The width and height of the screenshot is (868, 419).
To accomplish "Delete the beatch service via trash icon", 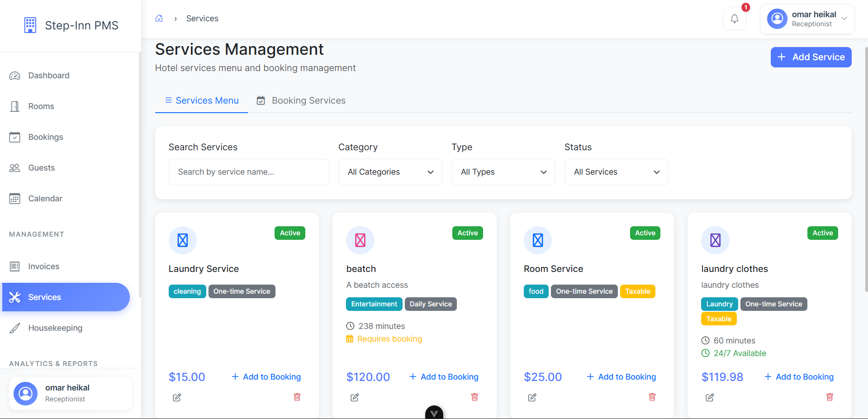I will 474,397.
